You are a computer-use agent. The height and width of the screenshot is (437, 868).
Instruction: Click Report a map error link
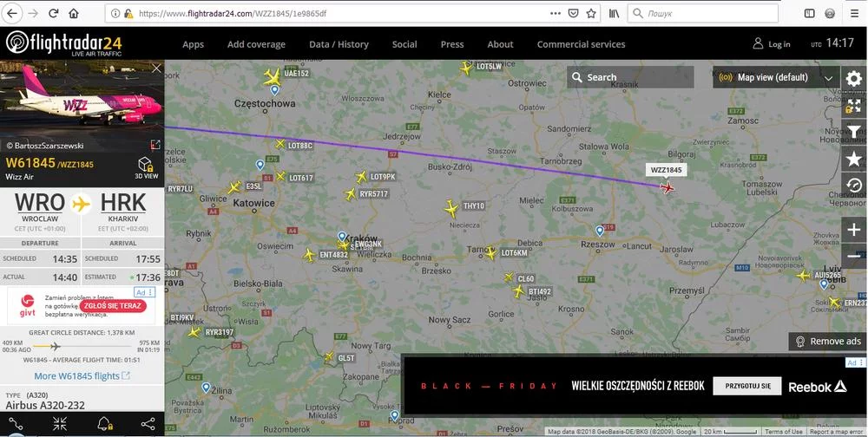click(836, 432)
